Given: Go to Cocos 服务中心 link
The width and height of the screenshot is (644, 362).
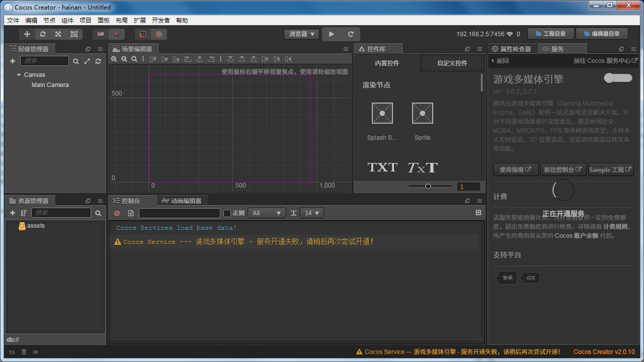Looking at the screenshot, I should click(606, 61).
